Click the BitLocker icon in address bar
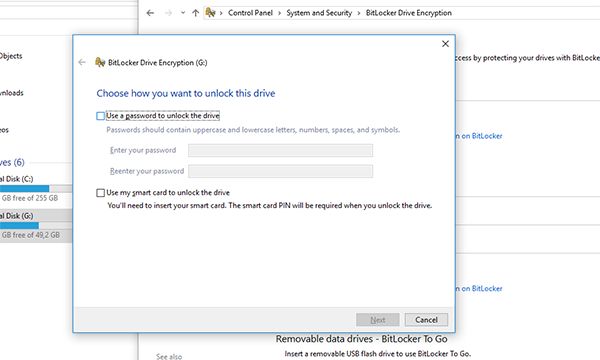The image size is (600, 360). (210, 13)
